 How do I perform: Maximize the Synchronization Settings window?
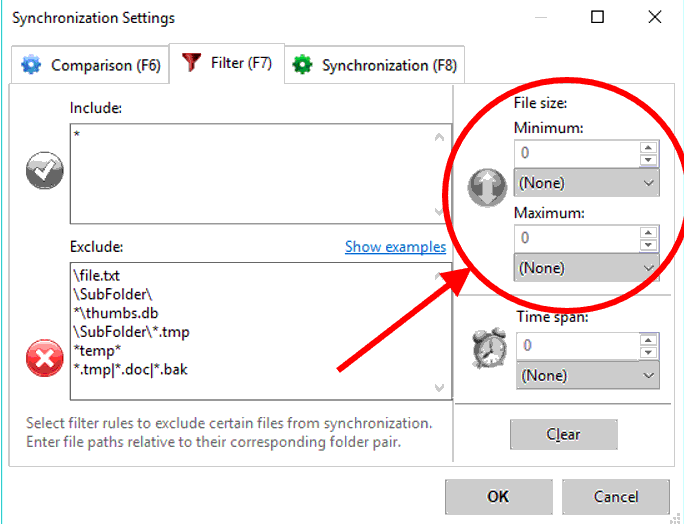click(x=597, y=17)
